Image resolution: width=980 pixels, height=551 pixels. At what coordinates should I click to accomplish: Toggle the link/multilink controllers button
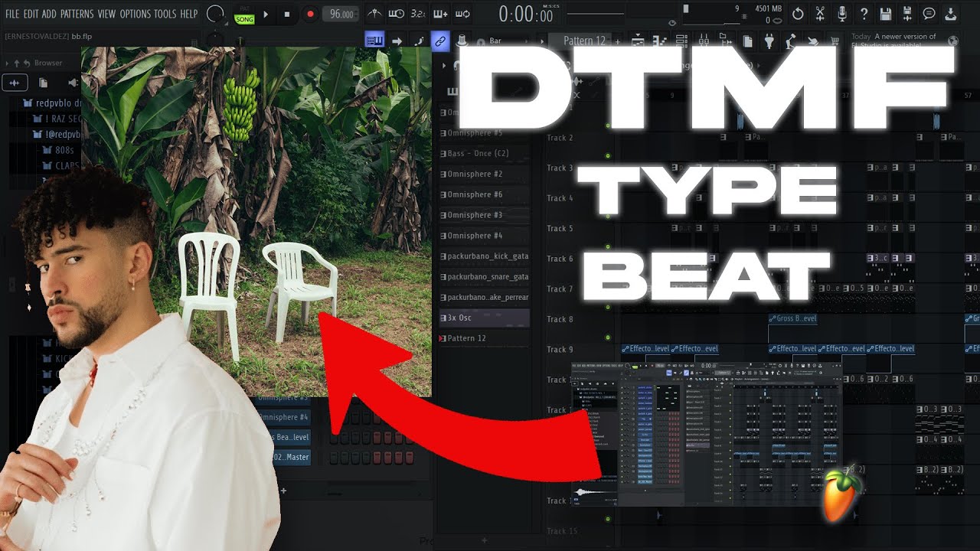click(x=440, y=41)
